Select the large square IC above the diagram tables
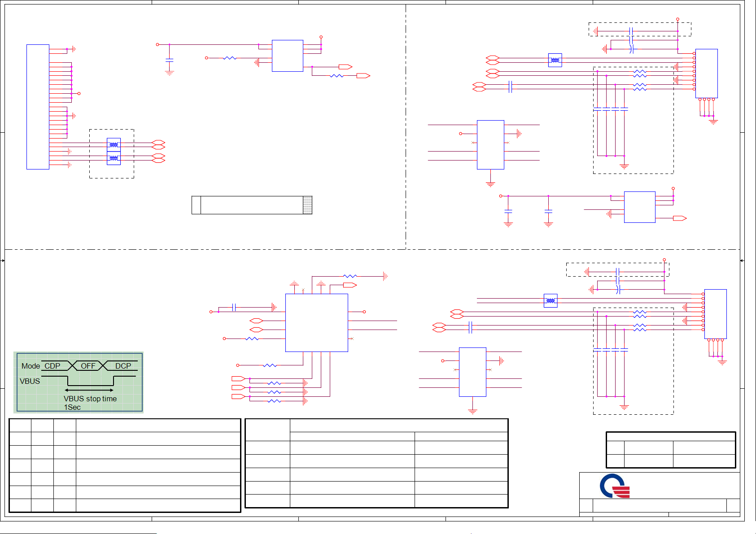 pos(317,323)
